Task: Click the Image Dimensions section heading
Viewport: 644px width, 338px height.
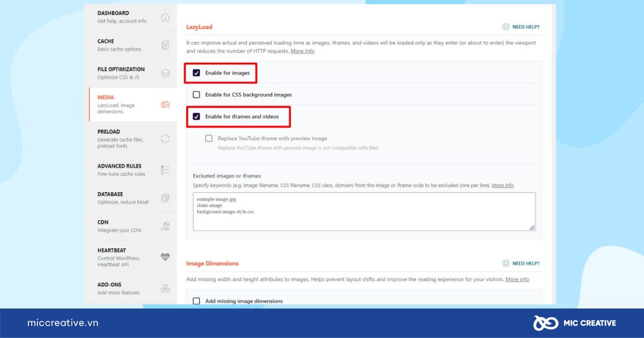Action: click(x=213, y=263)
